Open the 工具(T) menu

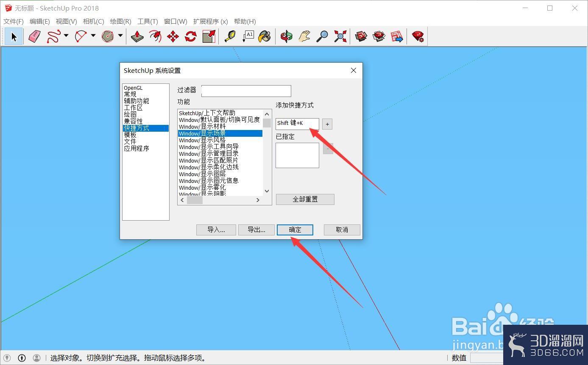148,21
